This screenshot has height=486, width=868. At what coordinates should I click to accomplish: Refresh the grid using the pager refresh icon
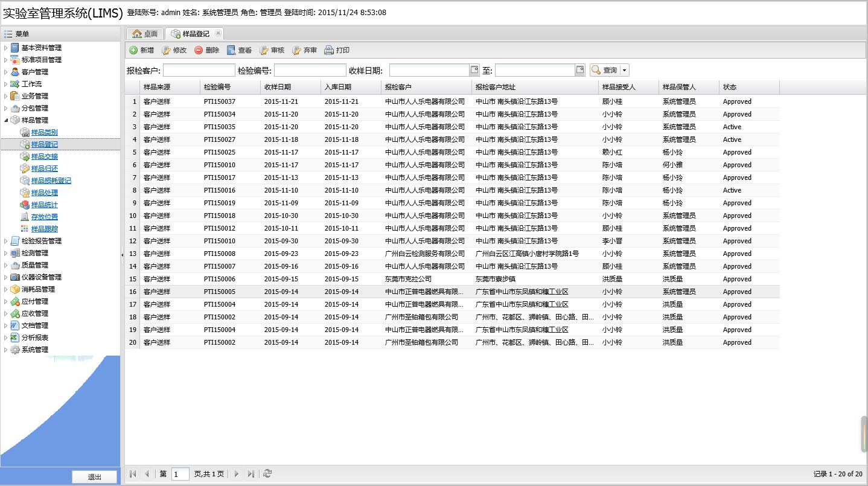click(267, 474)
